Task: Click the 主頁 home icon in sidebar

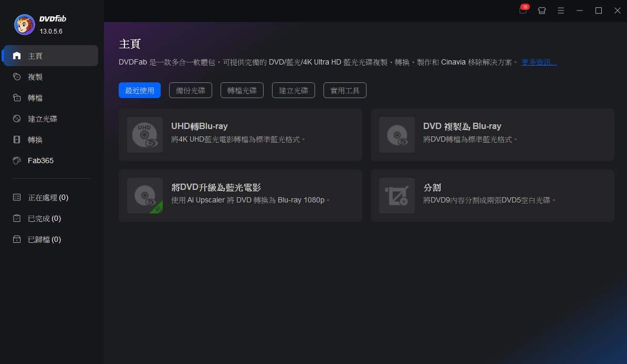Action: click(17, 56)
